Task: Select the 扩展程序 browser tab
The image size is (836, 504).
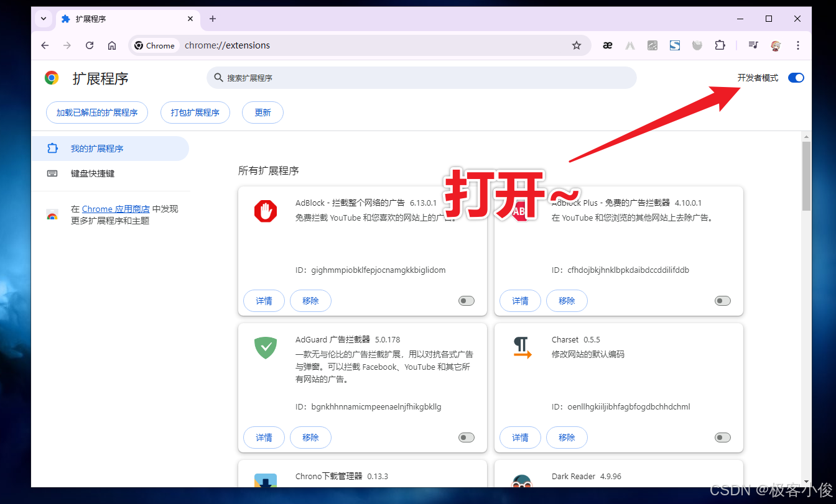Action: 128,19
